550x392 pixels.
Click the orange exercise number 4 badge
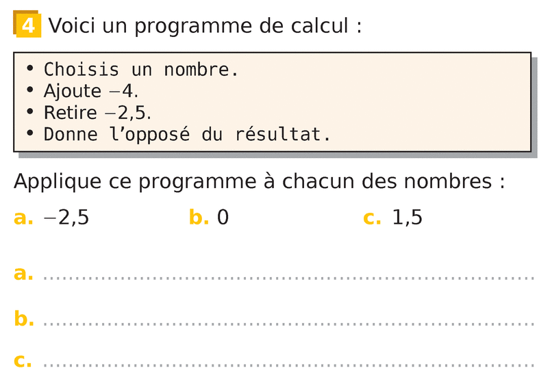pyautogui.click(x=27, y=26)
